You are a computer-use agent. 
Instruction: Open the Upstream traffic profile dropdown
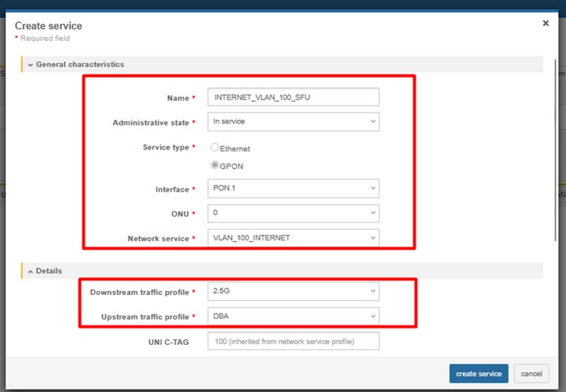pyautogui.click(x=293, y=316)
